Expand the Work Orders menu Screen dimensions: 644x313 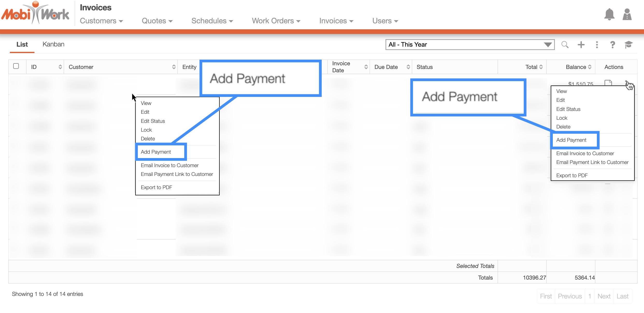pos(276,21)
